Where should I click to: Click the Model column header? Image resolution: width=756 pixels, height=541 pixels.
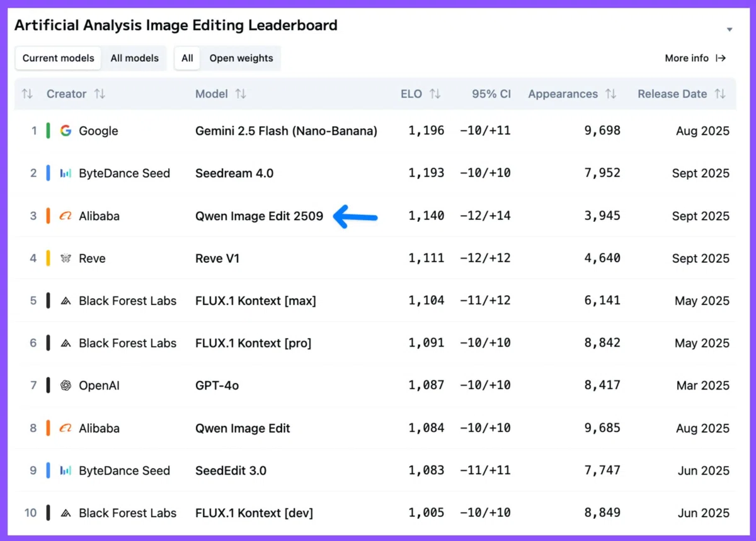[212, 94]
